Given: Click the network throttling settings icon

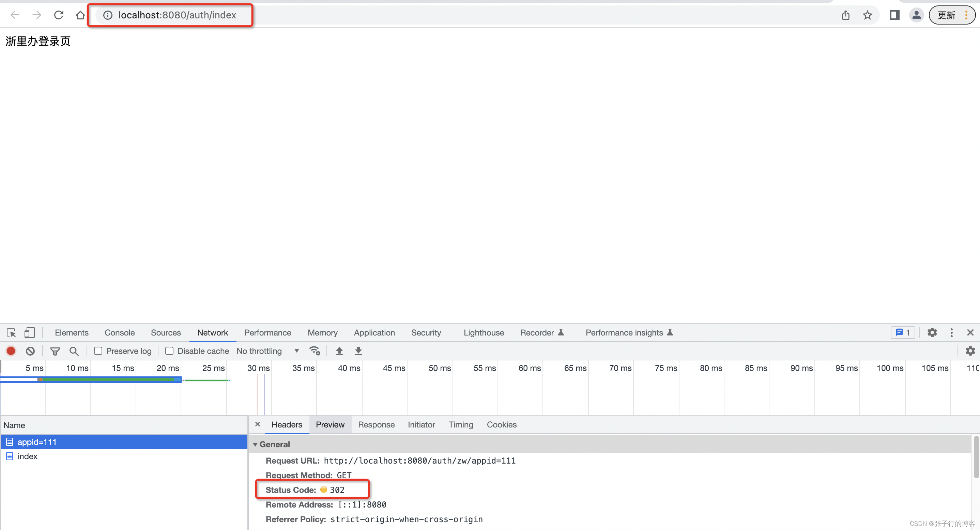Looking at the screenshot, I should pyautogui.click(x=315, y=351).
